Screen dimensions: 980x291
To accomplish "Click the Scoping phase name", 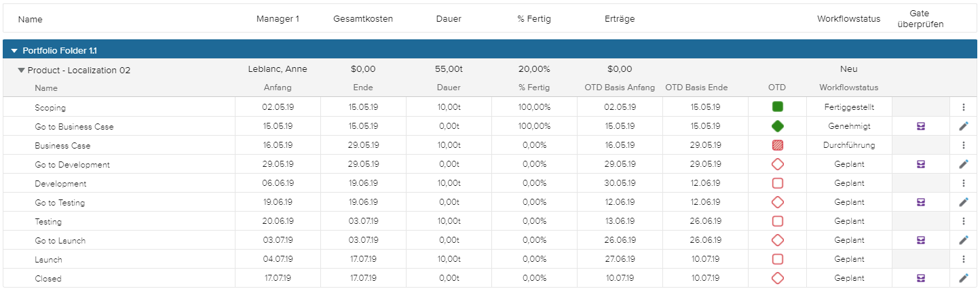I will [50, 107].
